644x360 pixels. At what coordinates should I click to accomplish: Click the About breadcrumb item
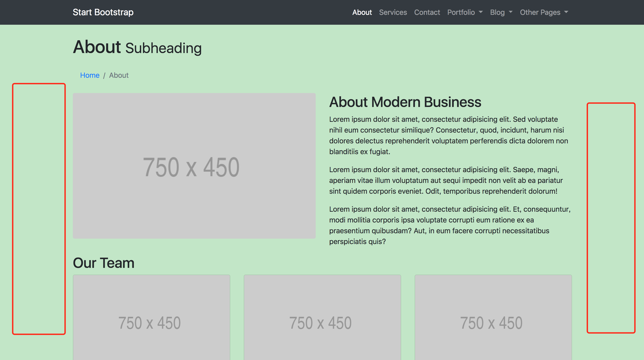[119, 75]
